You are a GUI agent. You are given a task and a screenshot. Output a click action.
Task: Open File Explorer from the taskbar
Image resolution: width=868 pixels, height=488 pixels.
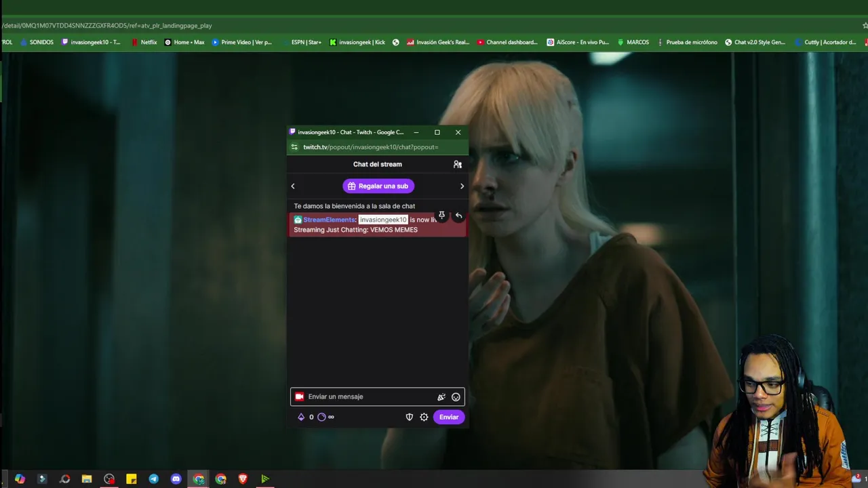click(x=87, y=479)
